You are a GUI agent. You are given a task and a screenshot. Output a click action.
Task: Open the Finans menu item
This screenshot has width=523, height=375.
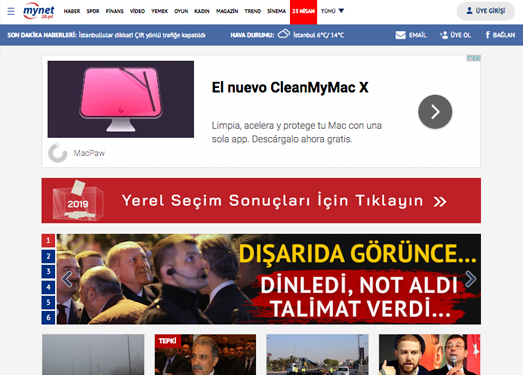(114, 11)
